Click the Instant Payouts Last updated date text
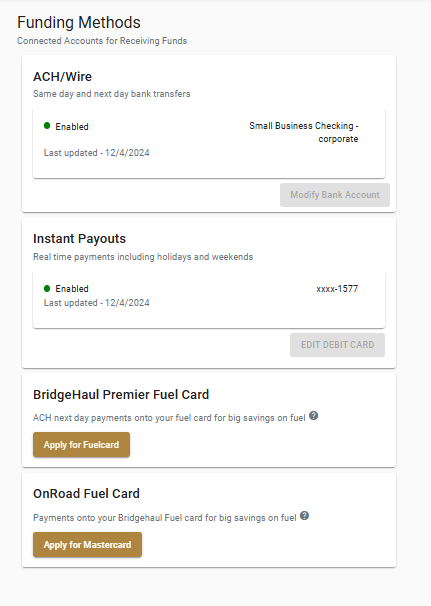This screenshot has height=606, width=431. [x=97, y=303]
